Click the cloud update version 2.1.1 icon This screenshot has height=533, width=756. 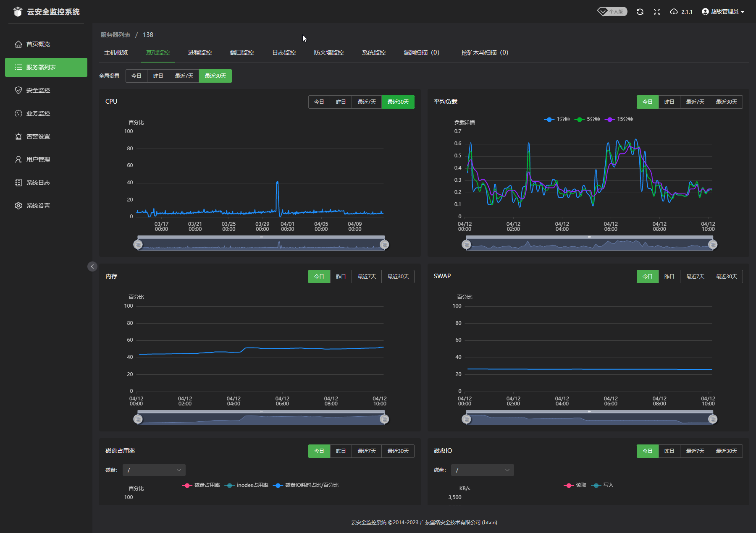click(674, 12)
